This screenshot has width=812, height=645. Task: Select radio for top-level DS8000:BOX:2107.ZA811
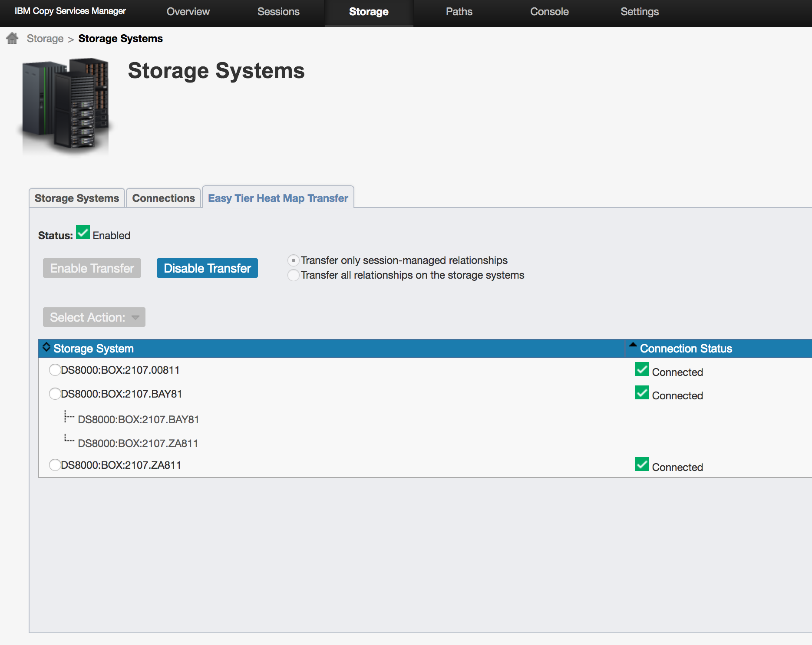55,465
